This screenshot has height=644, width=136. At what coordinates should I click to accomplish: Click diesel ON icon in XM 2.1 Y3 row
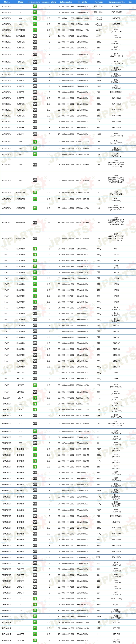(x=35, y=165)
